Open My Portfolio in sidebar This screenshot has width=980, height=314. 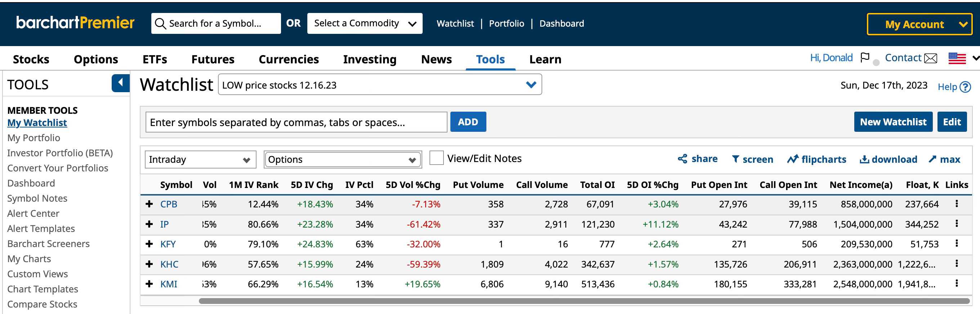coord(34,138)
